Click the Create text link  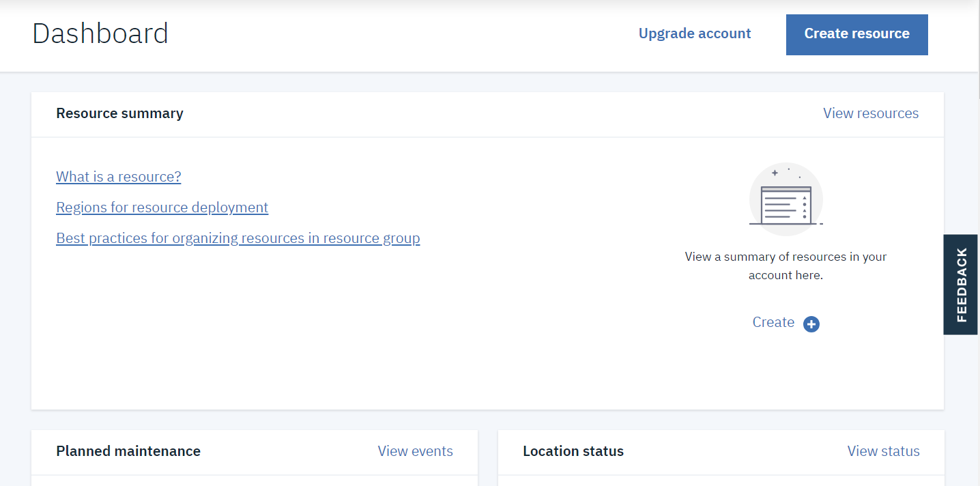click(x=773, y=322)
